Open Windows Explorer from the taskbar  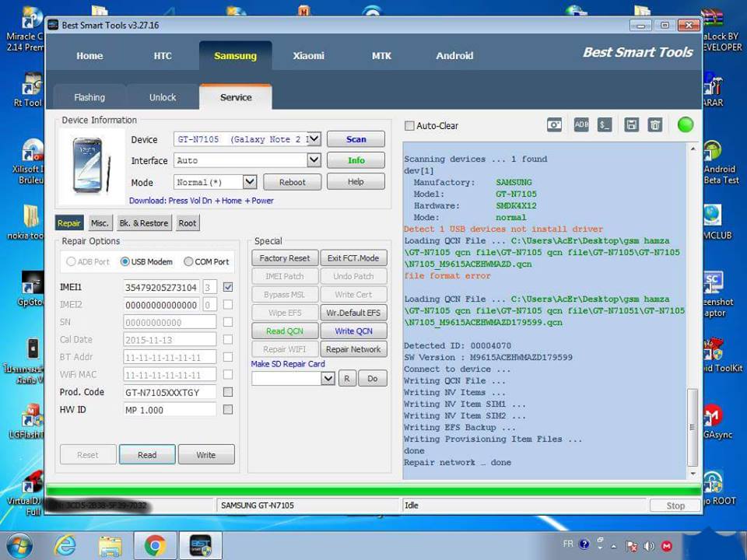coord(110,546)
